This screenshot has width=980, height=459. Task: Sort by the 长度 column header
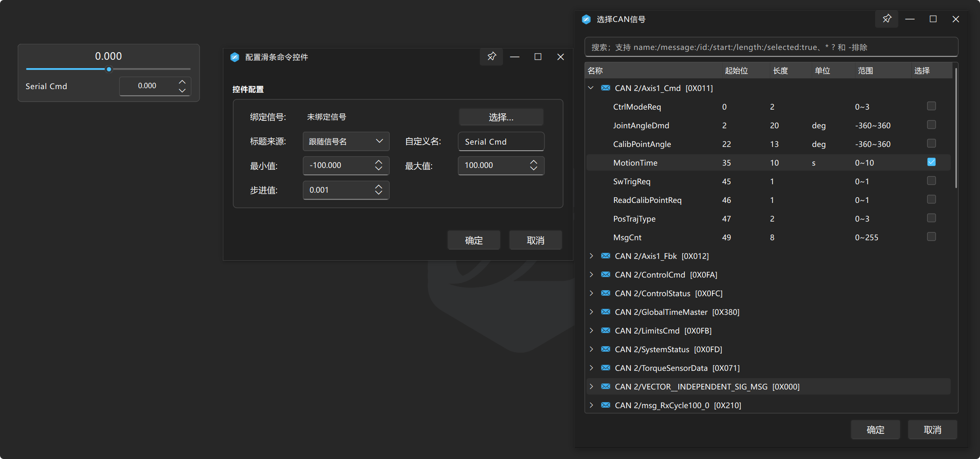pos(790,70)
